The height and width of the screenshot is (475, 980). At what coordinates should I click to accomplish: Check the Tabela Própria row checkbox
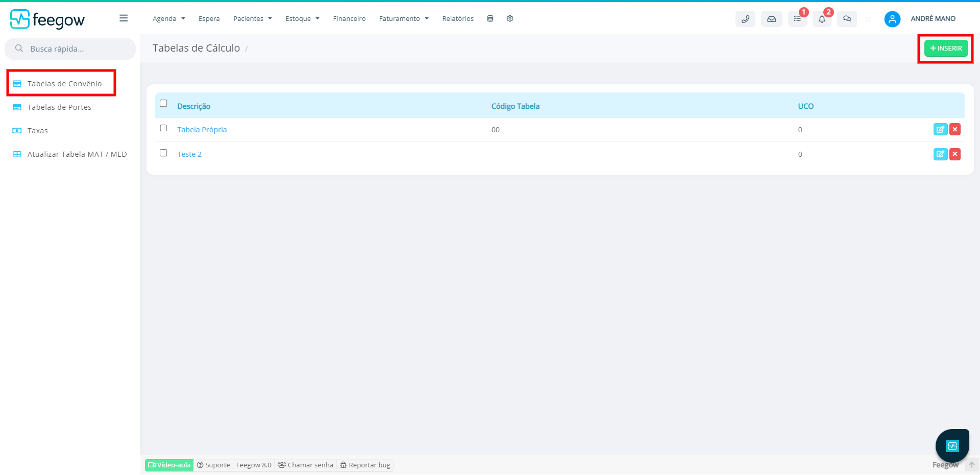(163, 128)
